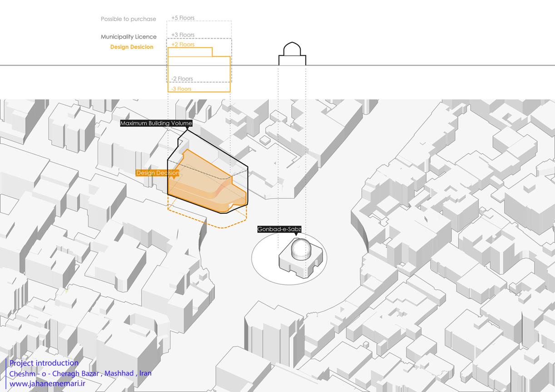Click the '+2 Floors' orange label

[x=183, y=44]
